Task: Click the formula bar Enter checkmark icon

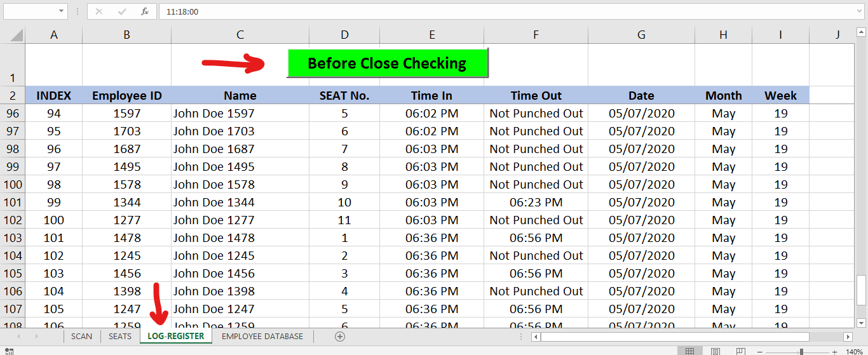Action: [x=122, y=11]
